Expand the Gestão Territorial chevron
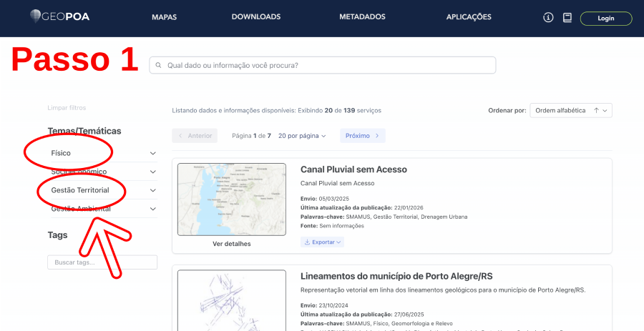The image size is (644, 331). point(153,190)
